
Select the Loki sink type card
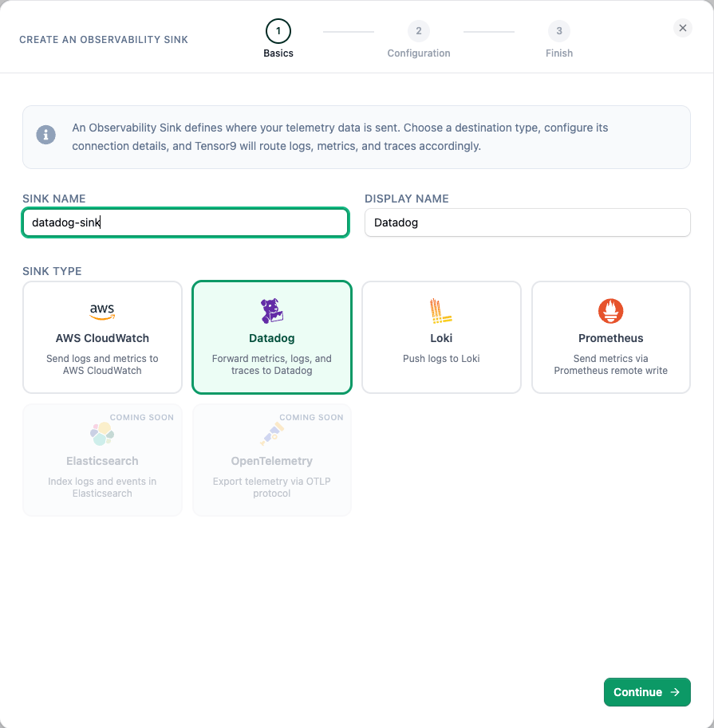441,337
